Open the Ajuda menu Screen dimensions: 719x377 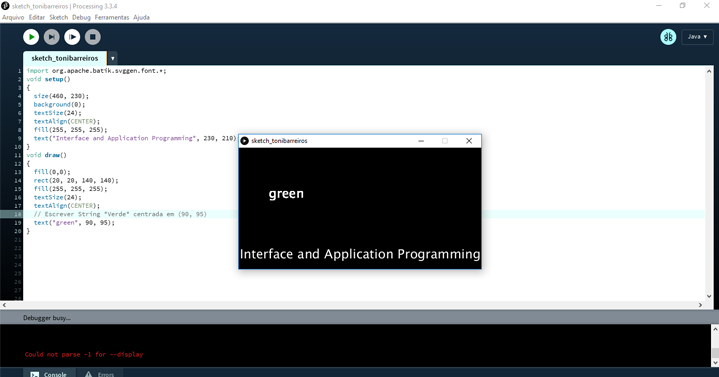141,17
